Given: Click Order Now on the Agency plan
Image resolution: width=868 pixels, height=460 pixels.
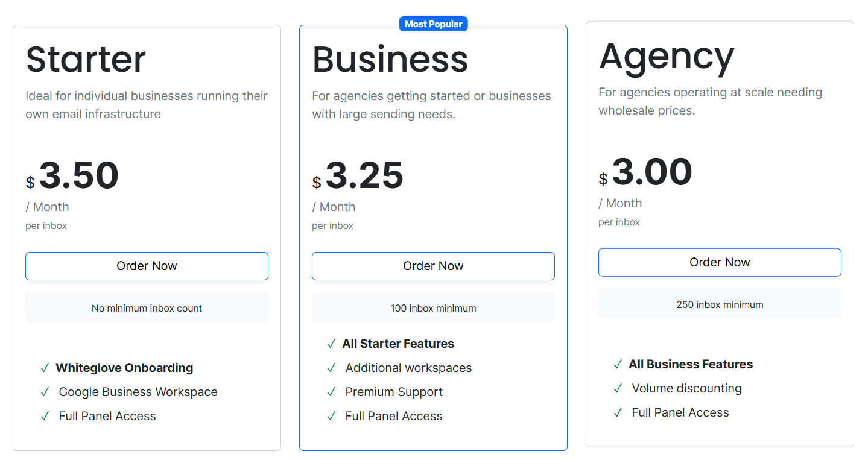Looking at the screenshot, I should pos(719,262).
